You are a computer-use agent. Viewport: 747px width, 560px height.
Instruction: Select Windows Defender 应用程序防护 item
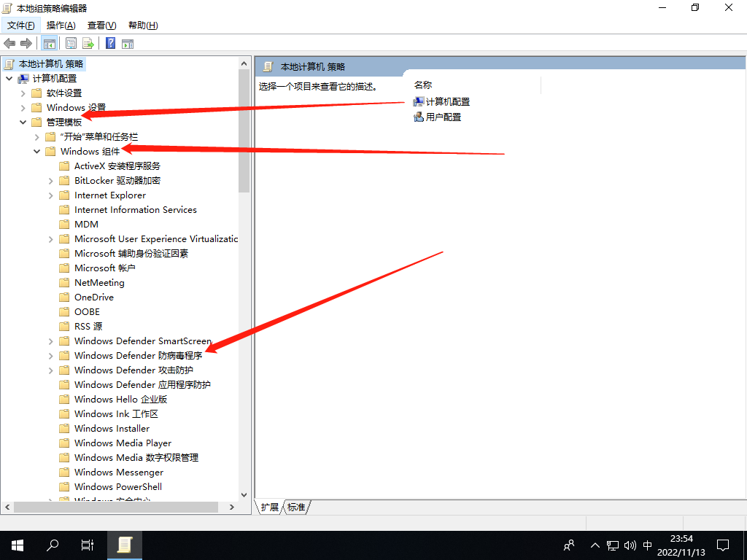point(142,385)
